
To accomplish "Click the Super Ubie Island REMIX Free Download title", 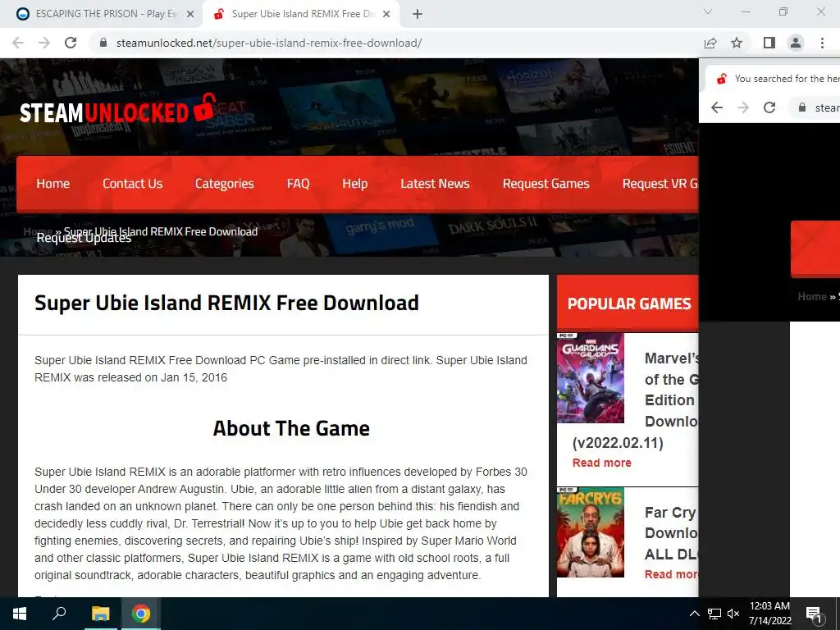I will coord(226,304).
